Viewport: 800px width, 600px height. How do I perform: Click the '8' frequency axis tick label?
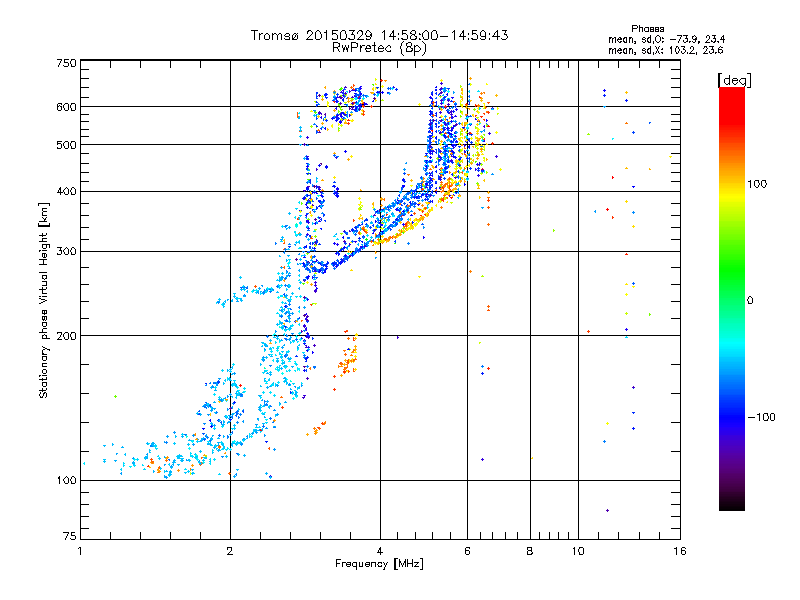(x=530, y=551)
